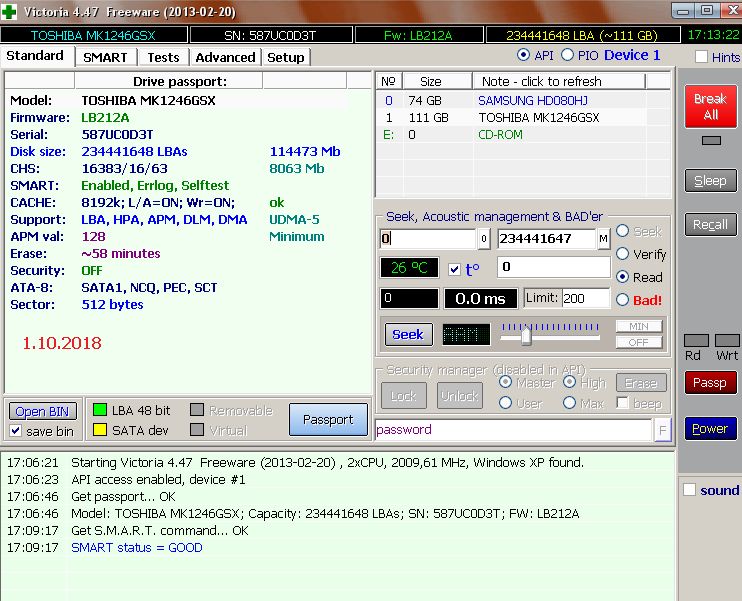This screenshot has height=601, width=742.
Task: Click the blue Seek button
Action: click(x=408, y=335)
